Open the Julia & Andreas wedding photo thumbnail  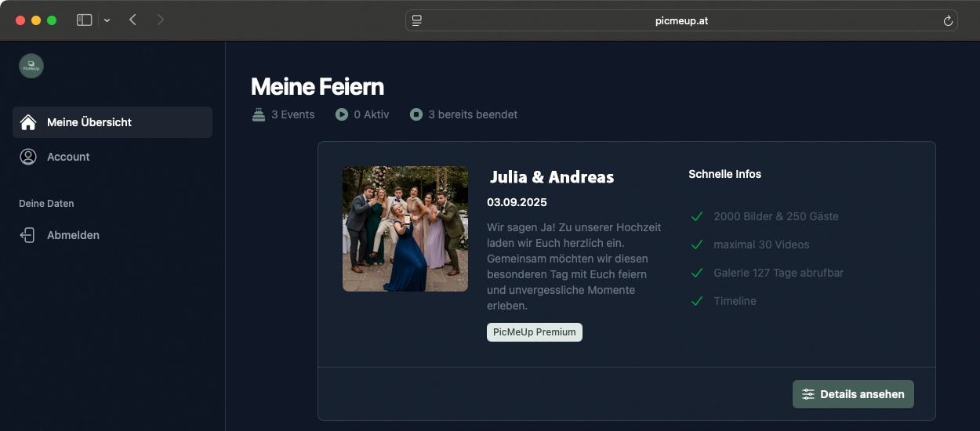click(x=405, y=229)
